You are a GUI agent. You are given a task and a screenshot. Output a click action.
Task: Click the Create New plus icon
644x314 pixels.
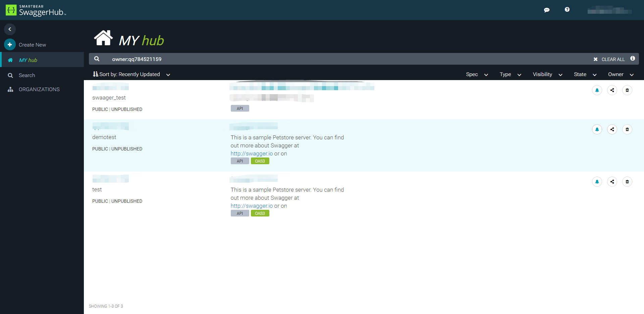click(10, 45)
